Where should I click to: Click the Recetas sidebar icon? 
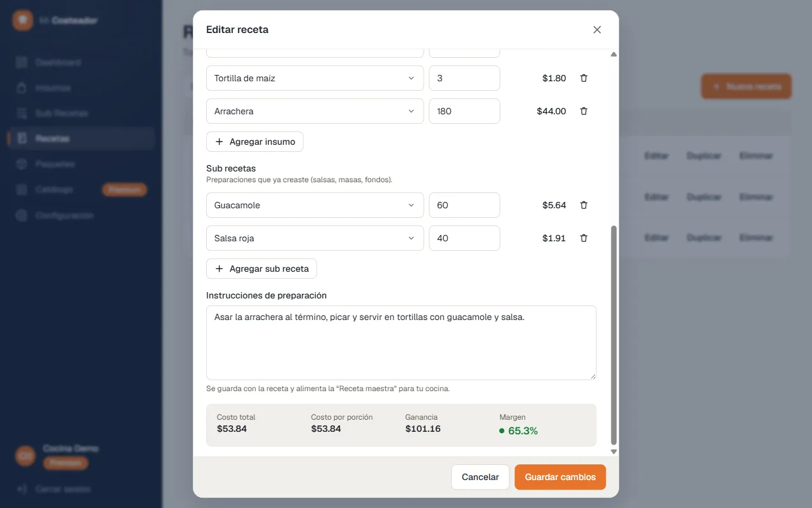click(x=22, y=138)
